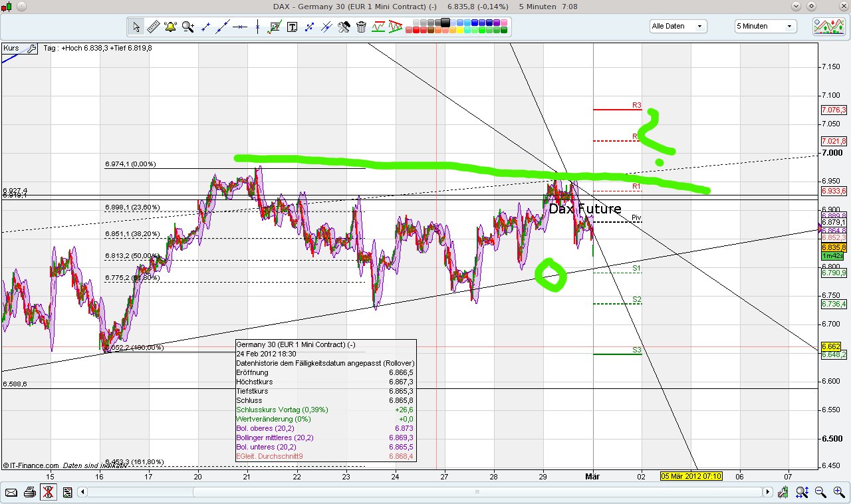Screen dimensions: 851x504
Task: Click the print chart icon
Action: coord(30,492)
